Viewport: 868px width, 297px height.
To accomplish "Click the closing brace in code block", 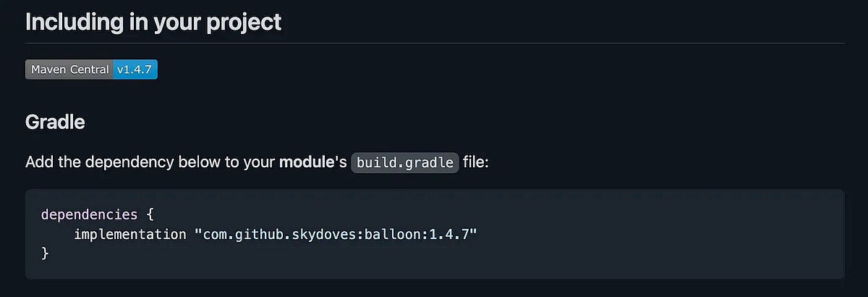I will pos(45,253).
